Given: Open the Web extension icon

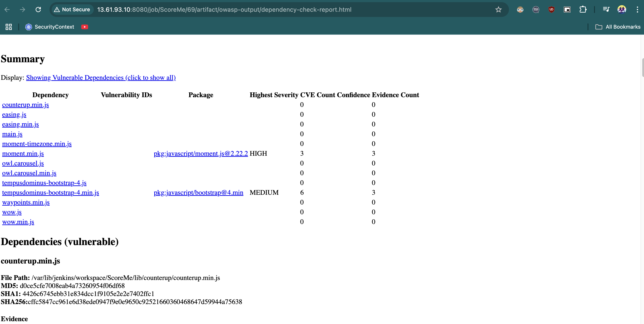Looking at the screenshot, I should click(x=536, y=10).
